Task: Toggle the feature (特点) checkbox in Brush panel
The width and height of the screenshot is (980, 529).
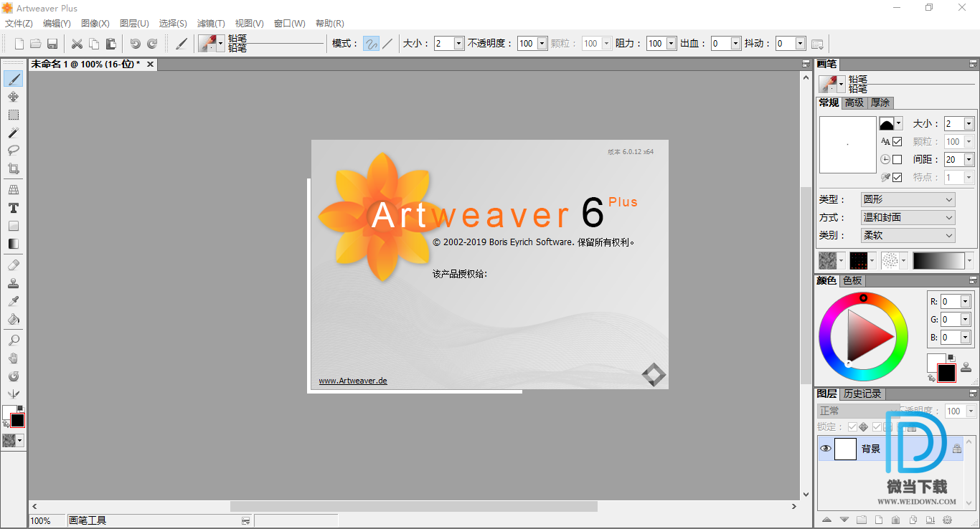Action: [x=897, y=178]
